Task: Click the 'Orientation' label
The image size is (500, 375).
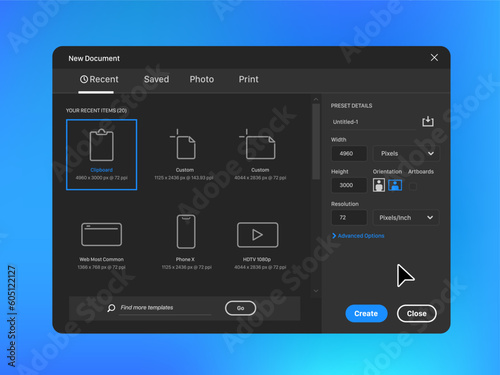Action: click(x=387, y=172)
